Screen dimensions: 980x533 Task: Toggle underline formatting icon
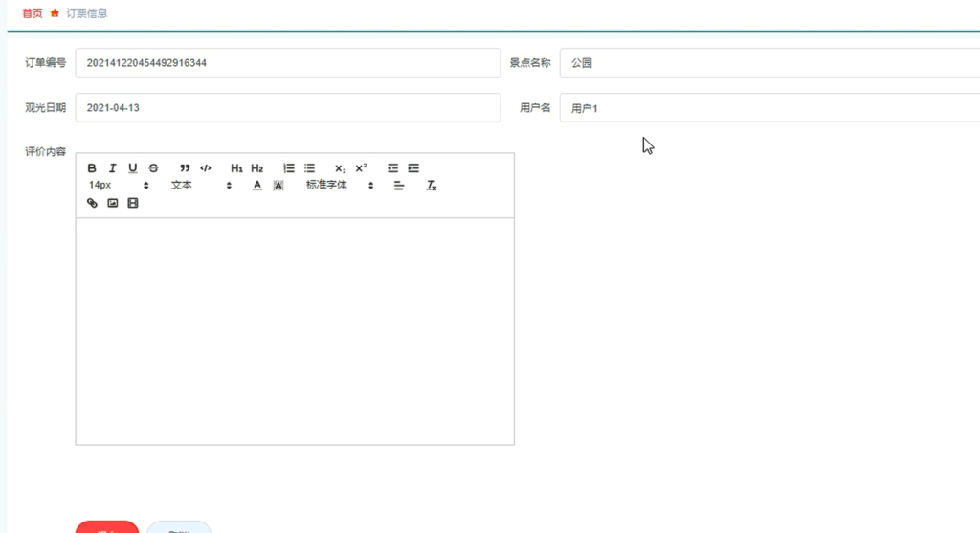point(132,168)
